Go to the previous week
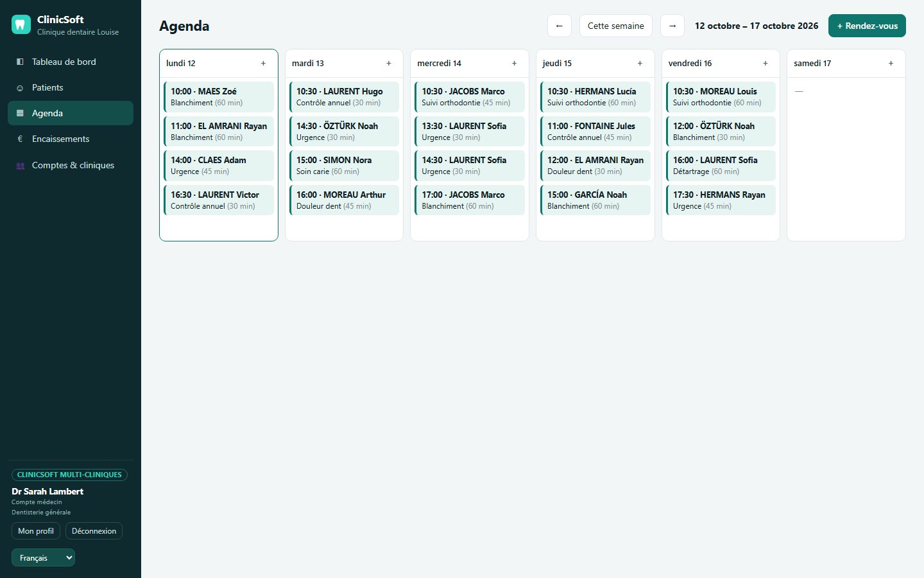 [560, 26]
